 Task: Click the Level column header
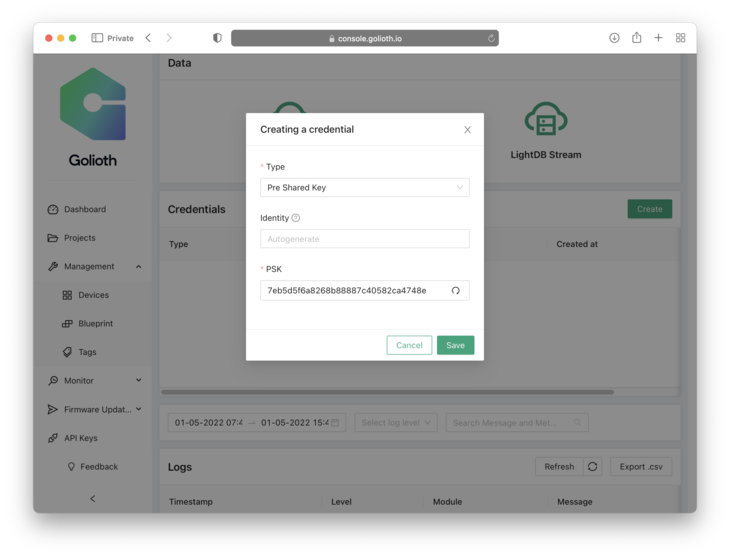click(x=341, y=502)
